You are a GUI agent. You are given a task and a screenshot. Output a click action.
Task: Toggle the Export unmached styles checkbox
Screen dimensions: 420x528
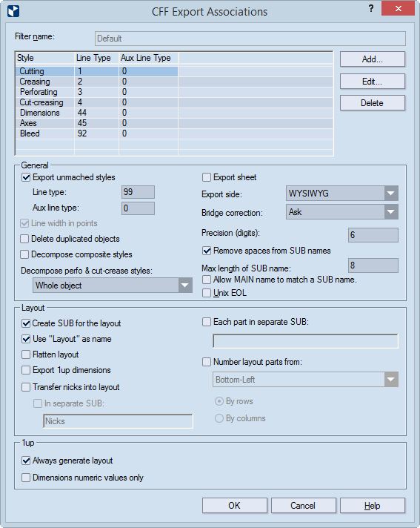point(26,177)
